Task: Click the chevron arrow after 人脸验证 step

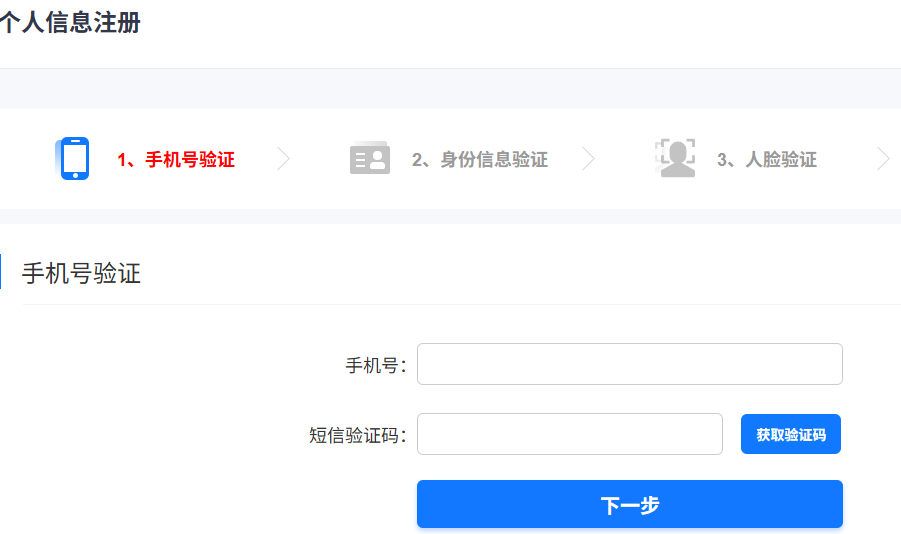Action: (883, 159)
